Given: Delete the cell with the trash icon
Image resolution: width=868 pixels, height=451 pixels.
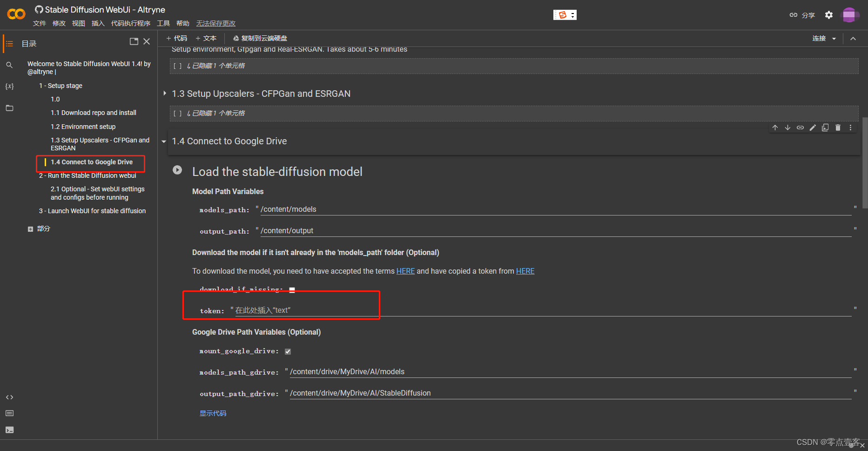Looking at the screenshot, I should point(838,127).
